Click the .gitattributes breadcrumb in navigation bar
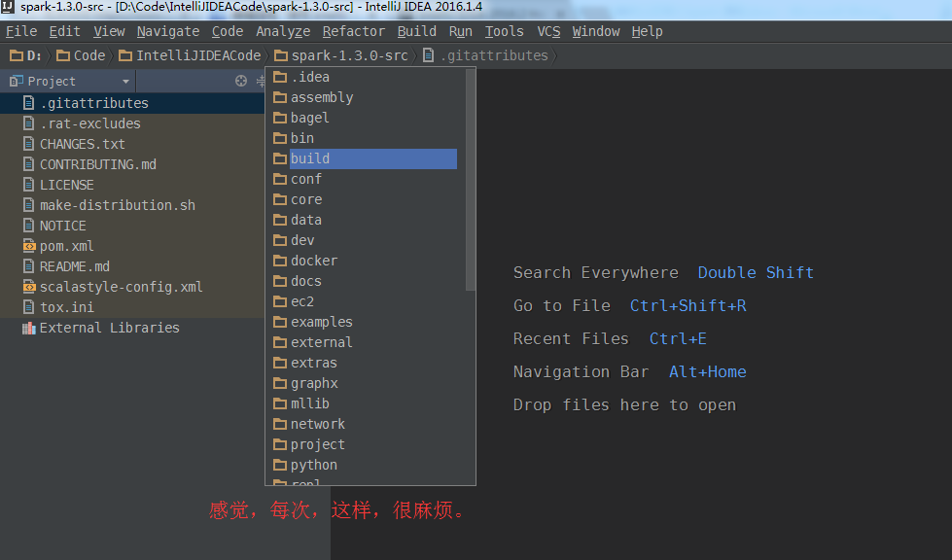The image size is (952, 560). coord(485,55)
